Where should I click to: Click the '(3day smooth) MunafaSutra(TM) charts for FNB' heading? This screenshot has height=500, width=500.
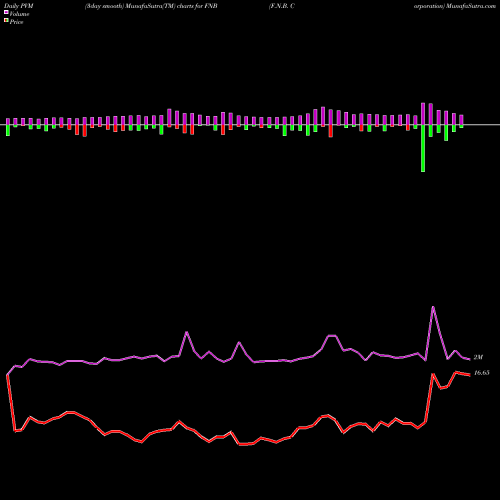coord(151,6)
